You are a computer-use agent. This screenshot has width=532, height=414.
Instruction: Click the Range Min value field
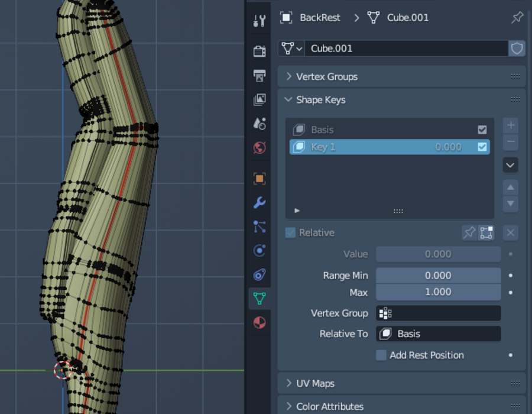pos(439,276)
